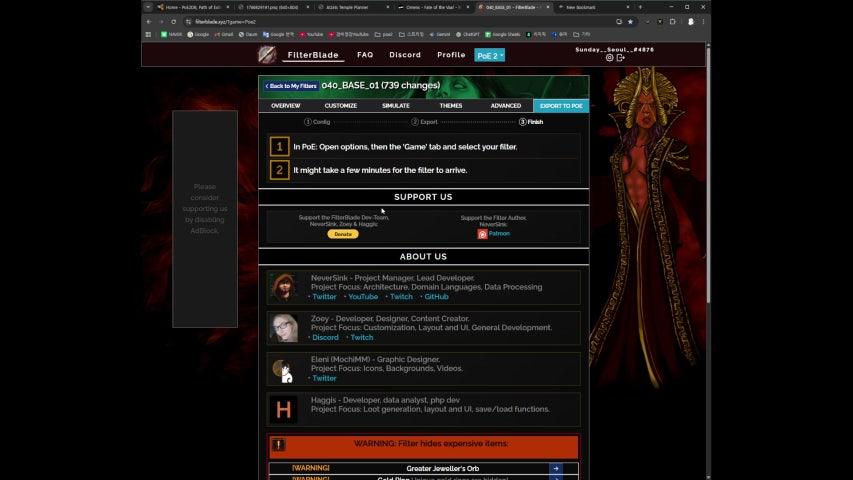The height and width of the screenshot is (480, 853).
Task: Click the browser address bar URL
Action: coord(225,22)
